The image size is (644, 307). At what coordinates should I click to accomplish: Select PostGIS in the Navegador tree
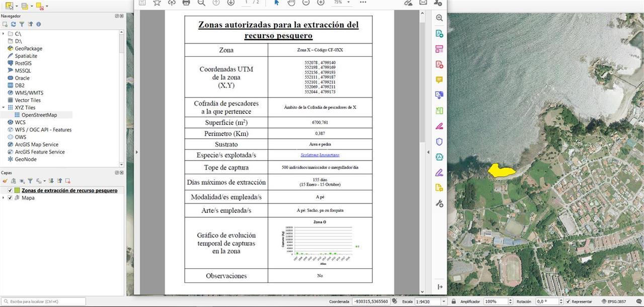19,63
